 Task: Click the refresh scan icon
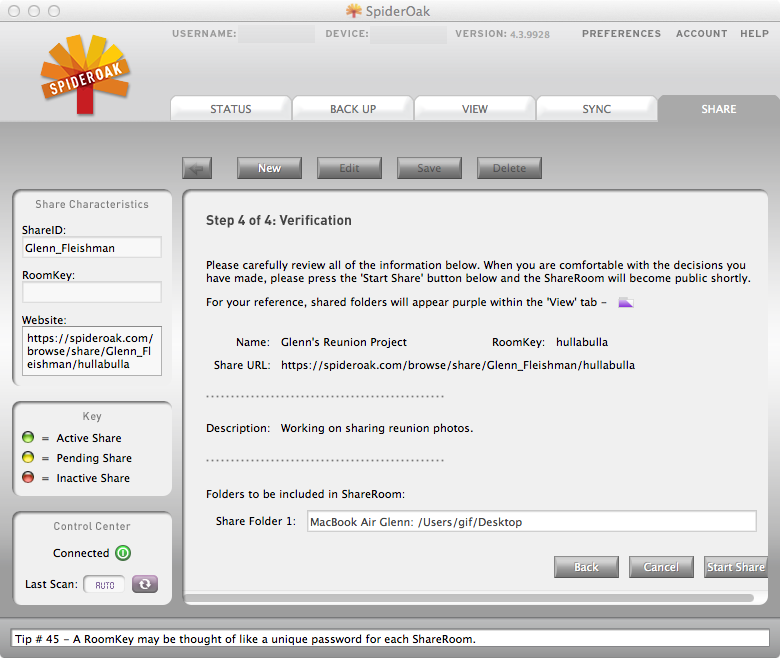(145, 584)
